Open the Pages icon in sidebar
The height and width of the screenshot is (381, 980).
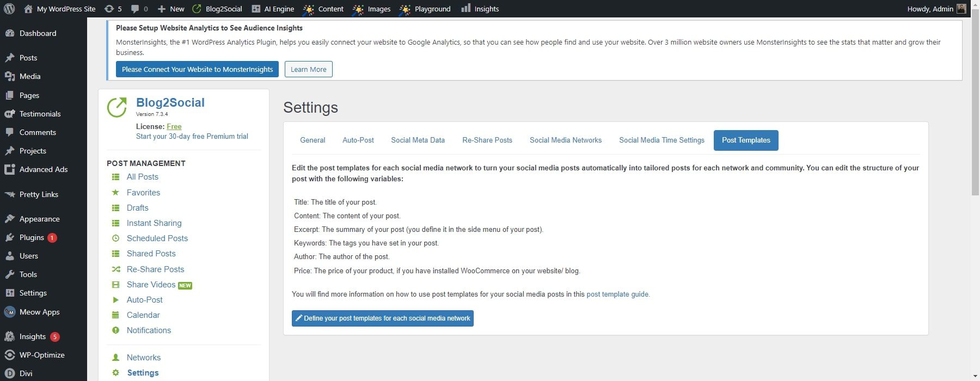tap(9, 95)
